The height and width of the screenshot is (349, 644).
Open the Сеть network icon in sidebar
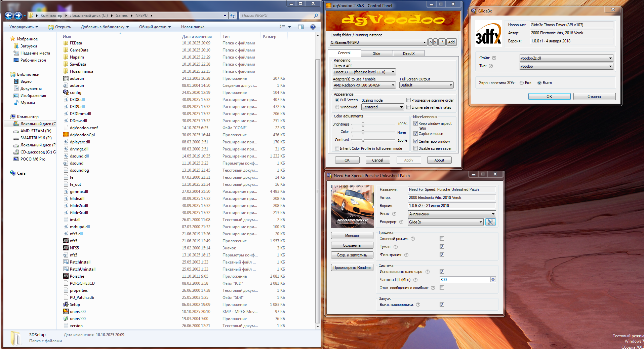(x=13, y=173)
